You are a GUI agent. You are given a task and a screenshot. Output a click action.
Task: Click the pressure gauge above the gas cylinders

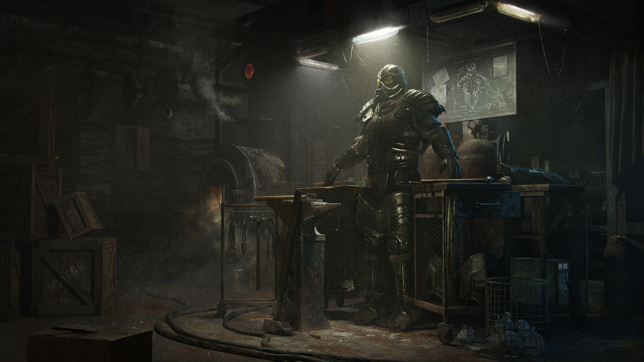coord(473,124)
